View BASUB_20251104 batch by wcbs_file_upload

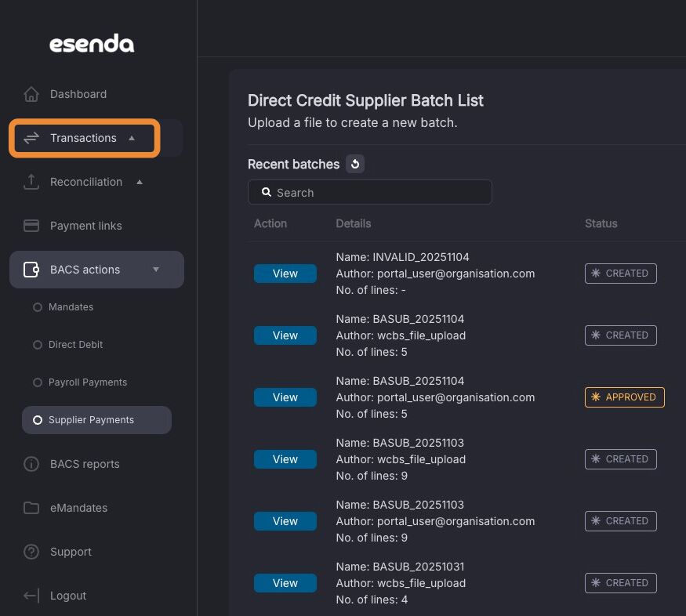pos(285,335)
